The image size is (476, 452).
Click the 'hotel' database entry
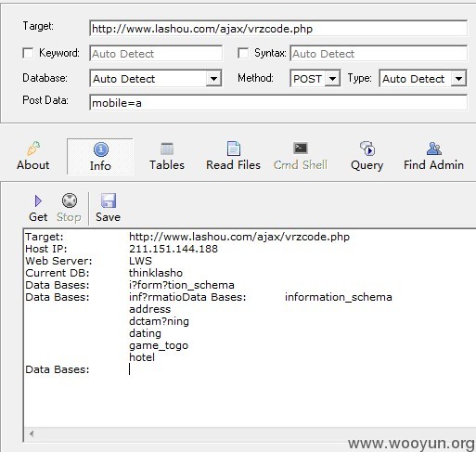pyautogui.click(x=142, y=357)
